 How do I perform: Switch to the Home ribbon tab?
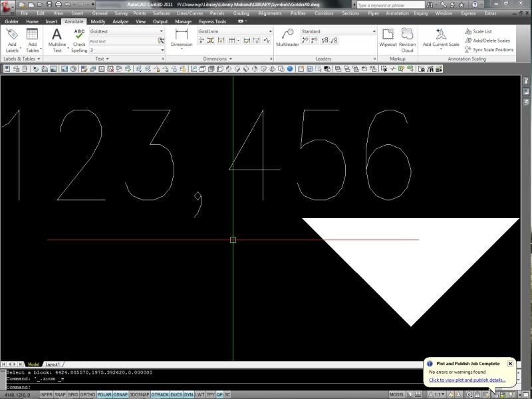point(32,21)
